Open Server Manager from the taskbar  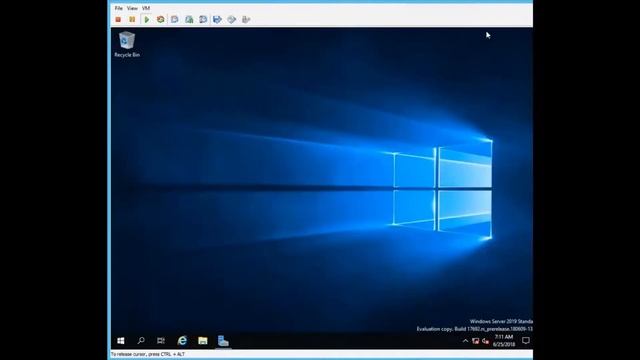click(223, 340)
